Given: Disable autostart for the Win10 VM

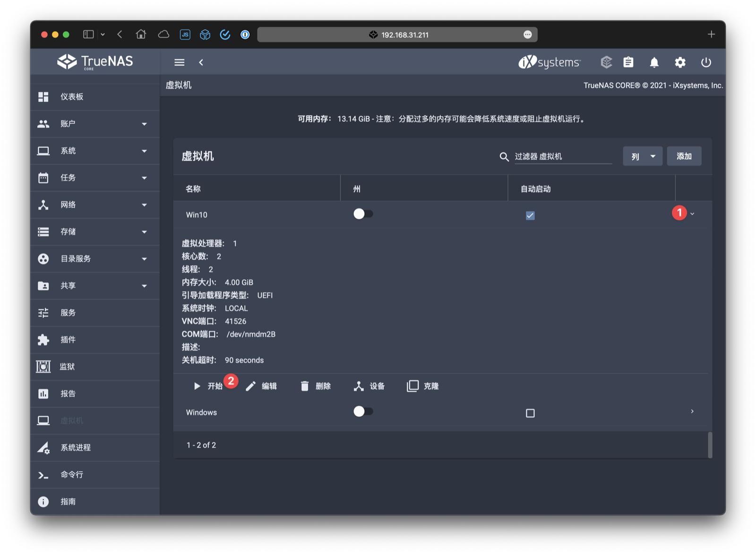Looking at the screenshot, I should pos(530,215).
